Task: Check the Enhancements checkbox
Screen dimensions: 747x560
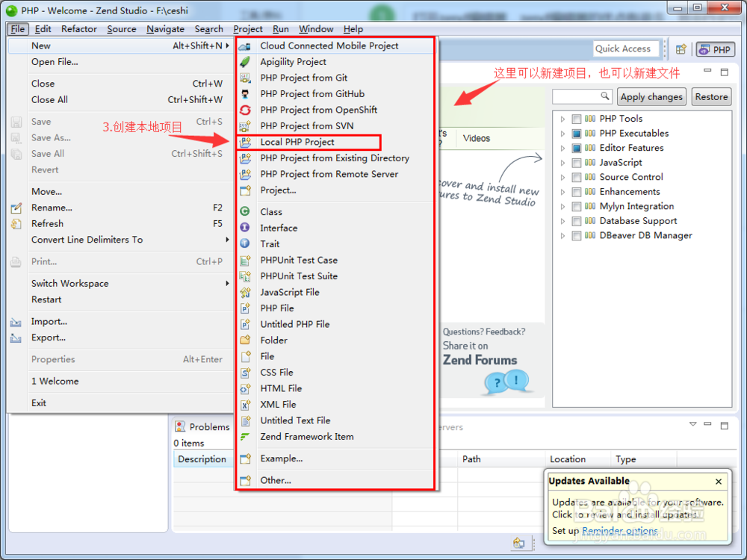Action: click(x=577, y=192)
